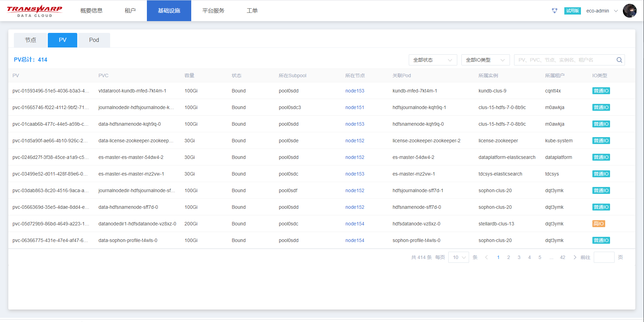Click the 高IO tag for stellardb-clus-13
The width and height of the screenshot is (644, 322).
click(599, 224)
